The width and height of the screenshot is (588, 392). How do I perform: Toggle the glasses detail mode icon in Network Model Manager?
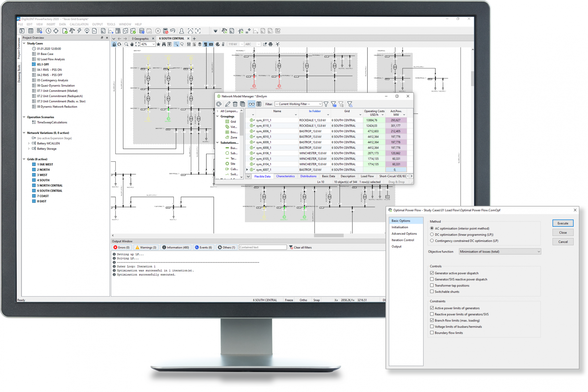(x=251, y=104)
